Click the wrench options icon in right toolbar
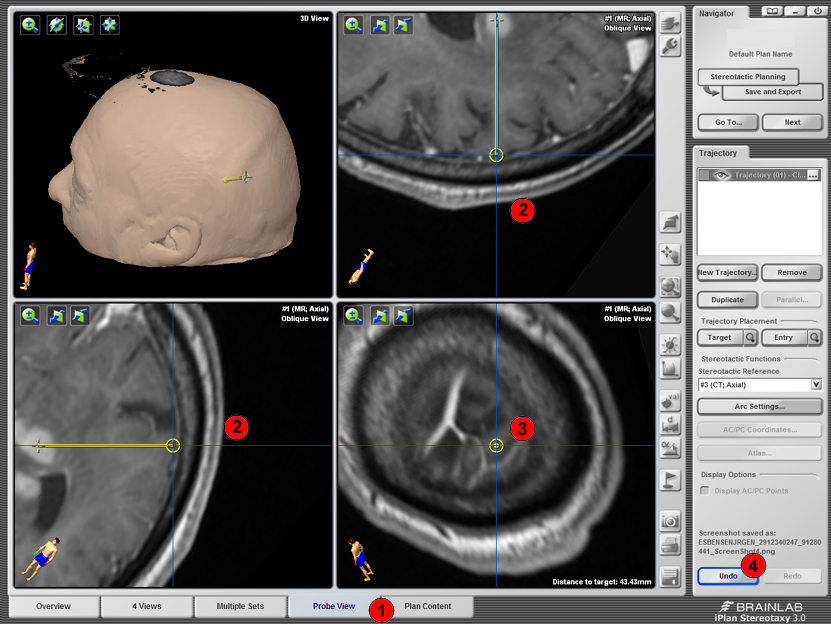 pyautogui.click(x=671, y=47)
